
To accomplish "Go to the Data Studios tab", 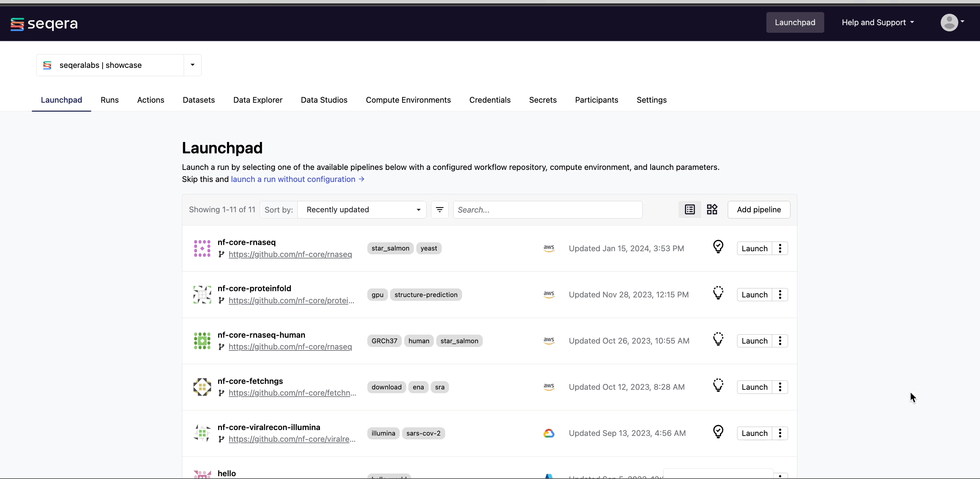I will [324, 100].
